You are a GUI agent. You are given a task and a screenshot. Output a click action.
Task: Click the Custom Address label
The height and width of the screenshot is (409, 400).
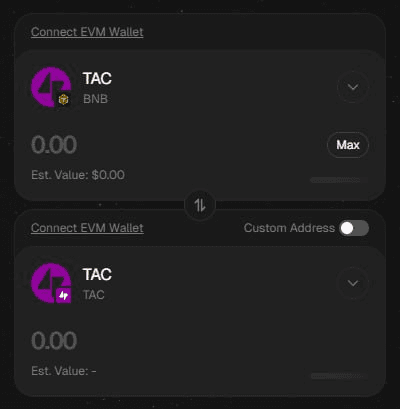[289, 228]
